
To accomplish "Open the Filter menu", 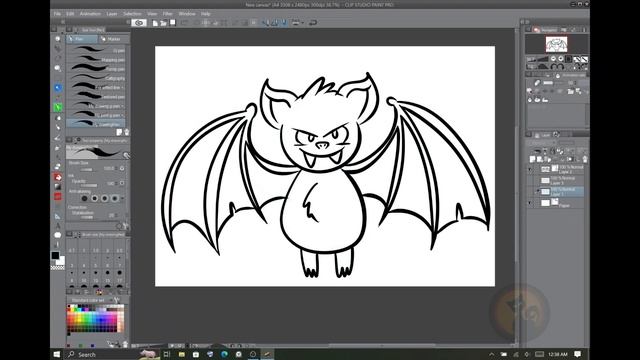I will tap(167, 14).
